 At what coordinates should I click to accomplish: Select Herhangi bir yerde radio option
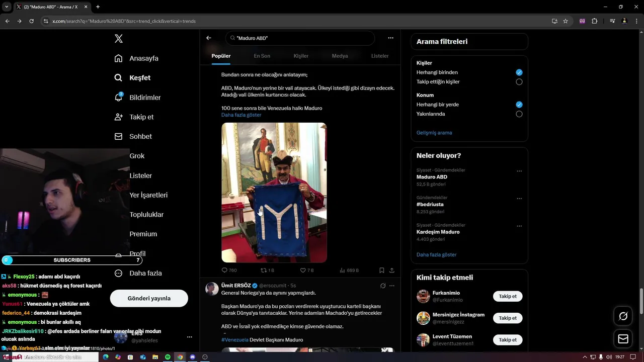(519, 105)
